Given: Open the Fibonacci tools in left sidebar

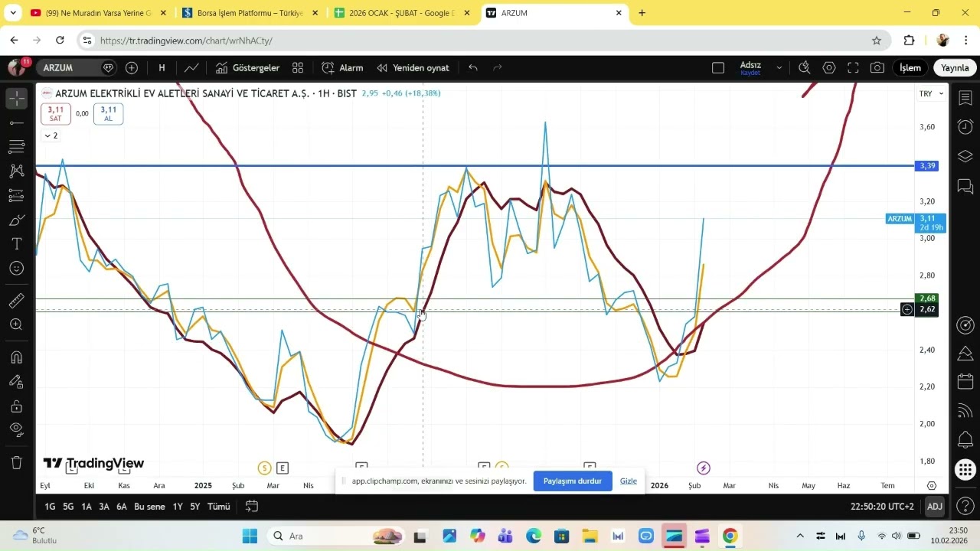Looking at the screenshot, I should [x=16, y=147].
